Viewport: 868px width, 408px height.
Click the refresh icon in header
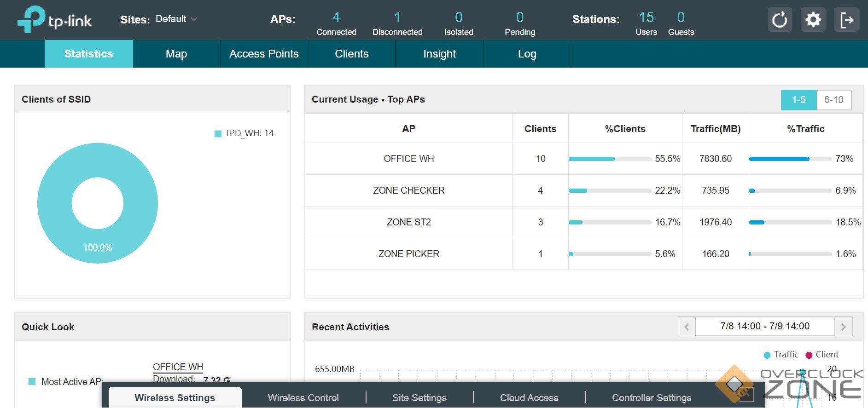tap(780, 19)
